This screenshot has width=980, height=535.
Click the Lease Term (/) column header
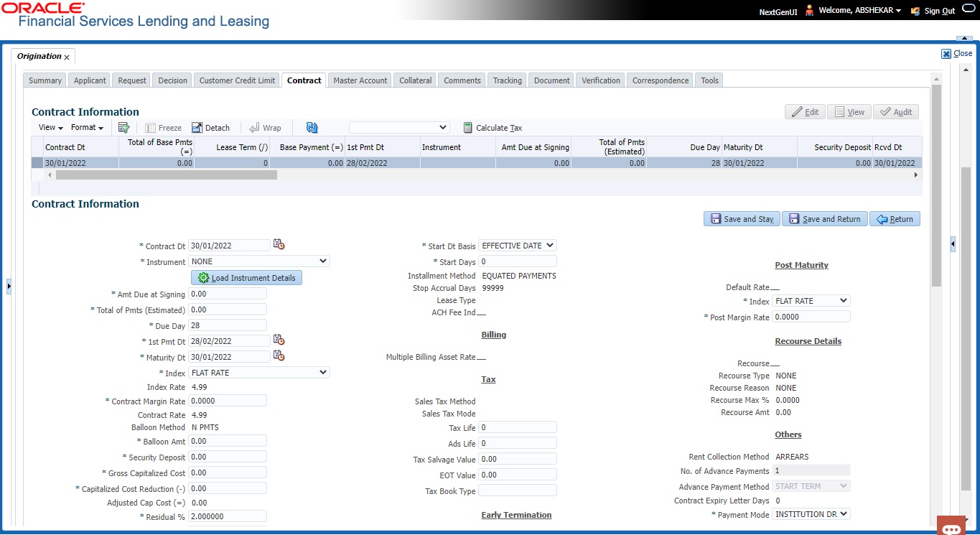(x=232, y=147)
